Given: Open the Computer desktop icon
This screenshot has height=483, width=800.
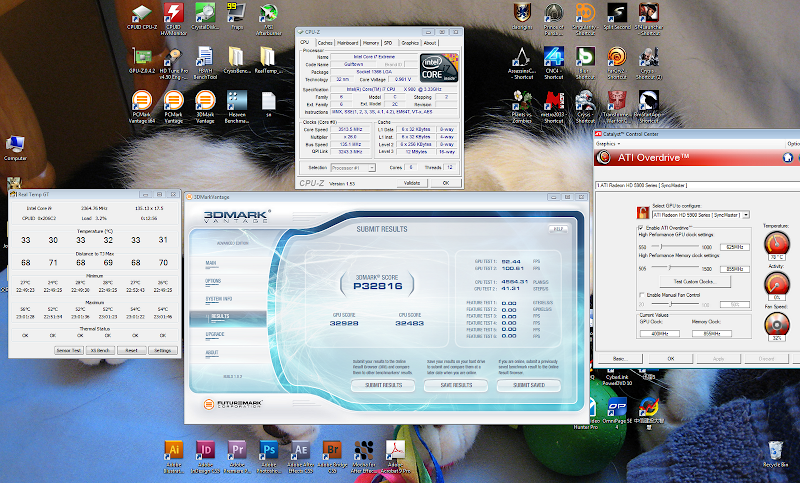Looking at the screenshot, I should coord(15,148).
